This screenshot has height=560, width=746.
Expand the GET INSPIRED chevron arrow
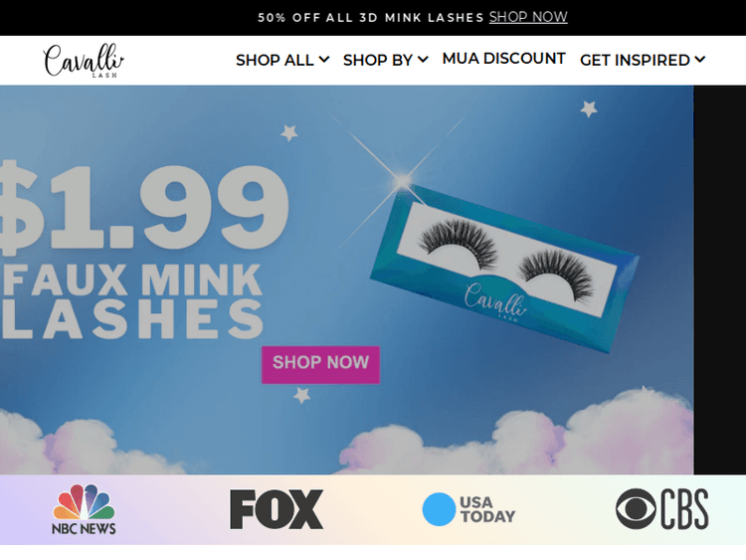pos(700,60)
